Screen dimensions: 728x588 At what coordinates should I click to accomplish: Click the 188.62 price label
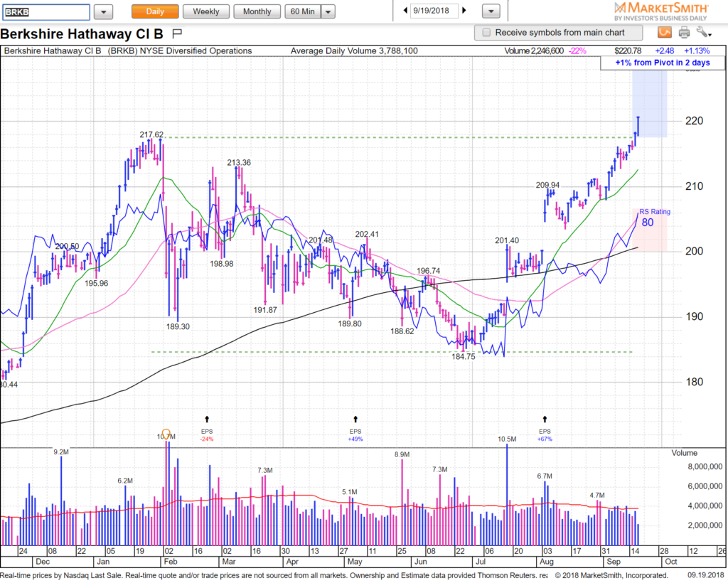click(402, 331)
